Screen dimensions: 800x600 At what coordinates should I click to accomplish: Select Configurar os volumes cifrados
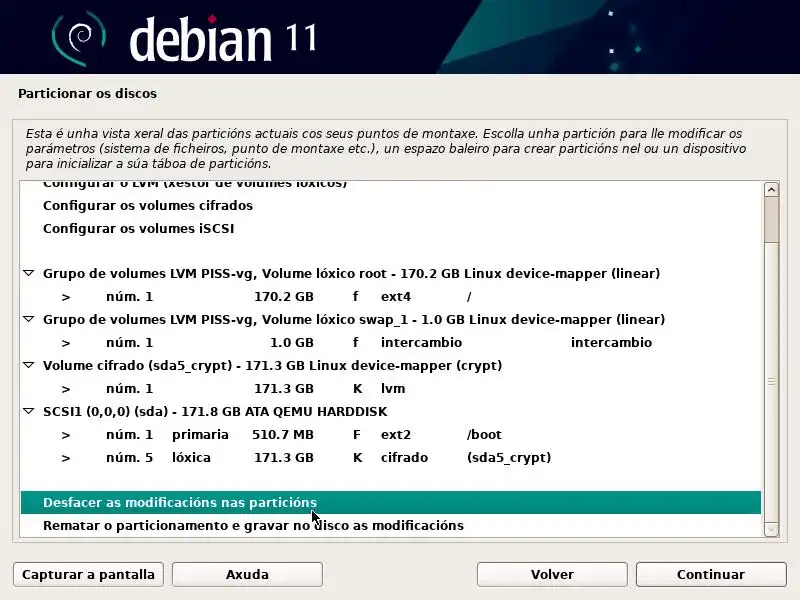point(391,205)
